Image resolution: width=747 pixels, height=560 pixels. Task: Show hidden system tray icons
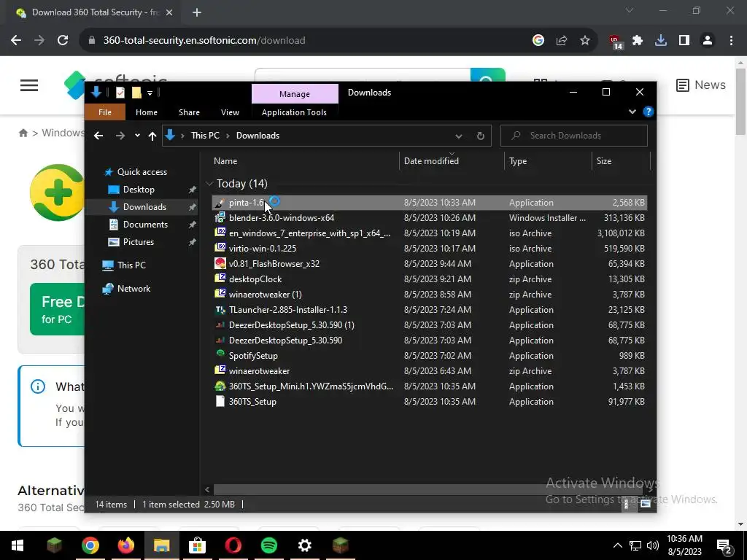tap(617, 545)
